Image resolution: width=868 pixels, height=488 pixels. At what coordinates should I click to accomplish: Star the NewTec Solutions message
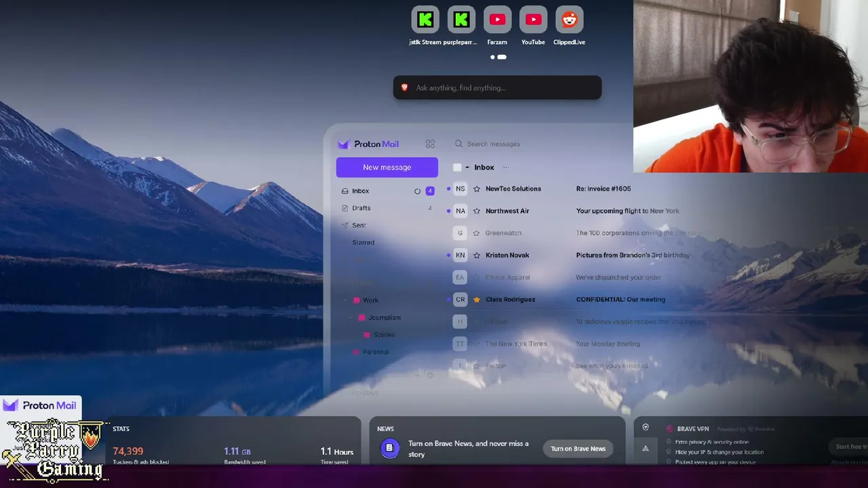[477, 189]
